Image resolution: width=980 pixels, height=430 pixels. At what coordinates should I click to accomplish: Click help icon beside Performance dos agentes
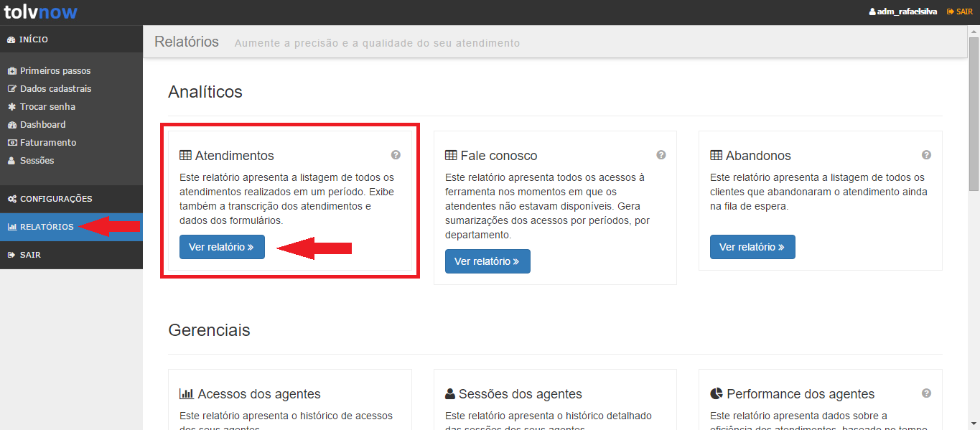point(926,393)
